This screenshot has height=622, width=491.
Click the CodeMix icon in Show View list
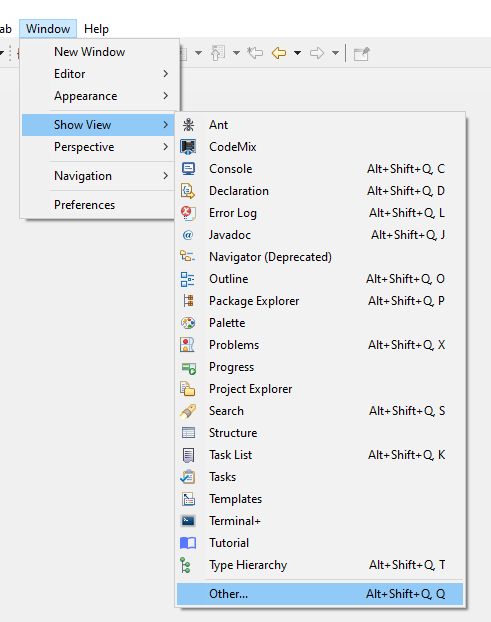188,147
